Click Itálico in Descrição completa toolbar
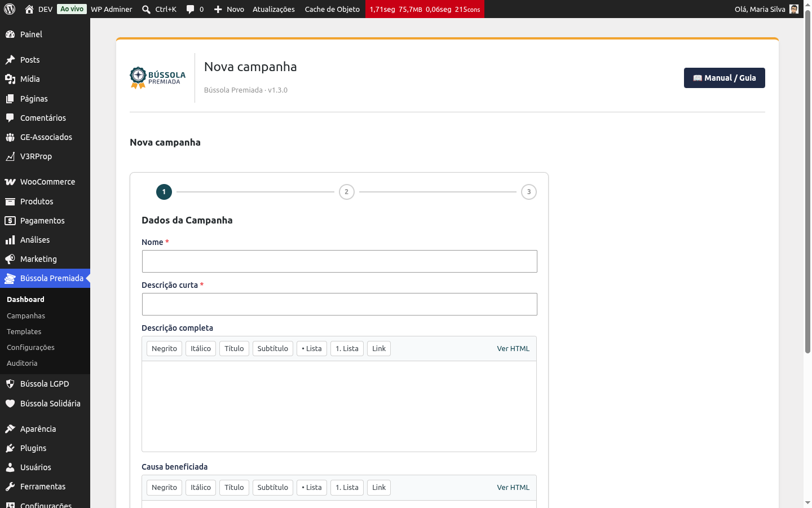The width and height of the screenshot is (812, 508). tap(201, 349)
